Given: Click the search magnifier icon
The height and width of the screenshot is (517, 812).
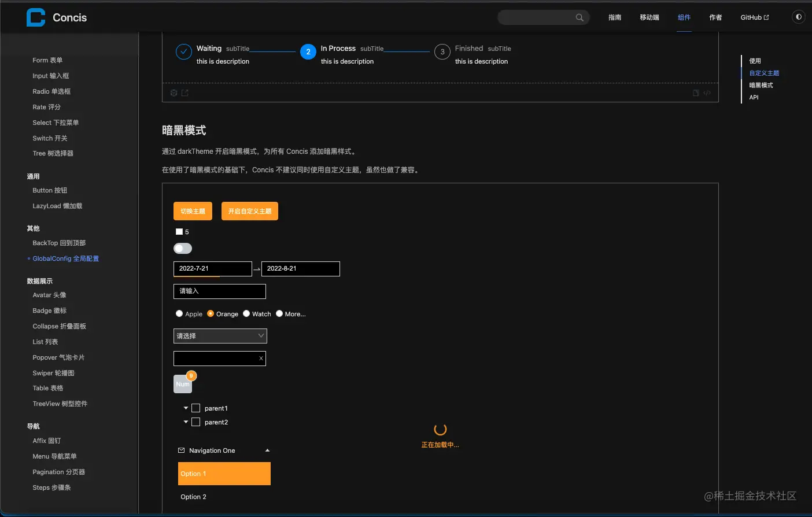Looking at the screenshot, I should click(x=580, y=17).
